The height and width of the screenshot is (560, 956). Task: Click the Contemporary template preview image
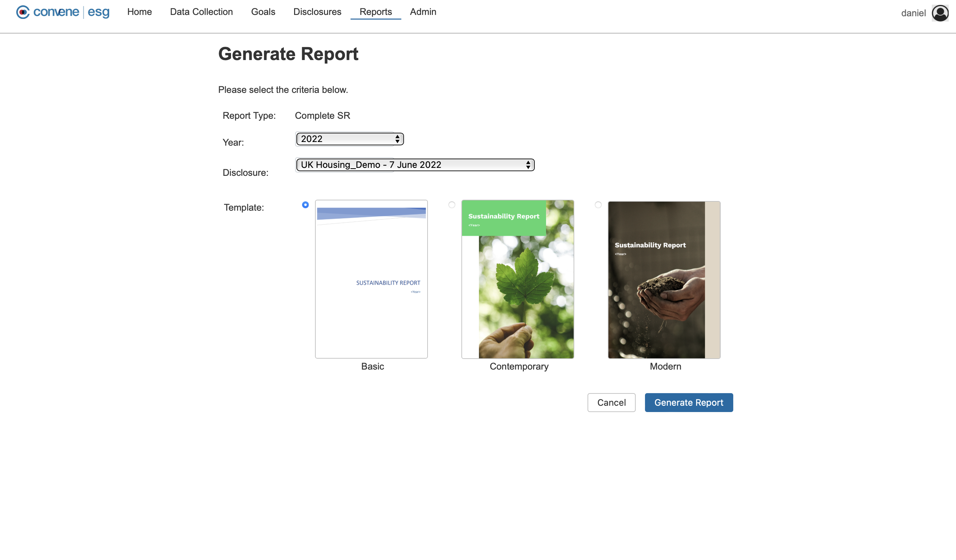pyautogui.click(x=518, y=279)
